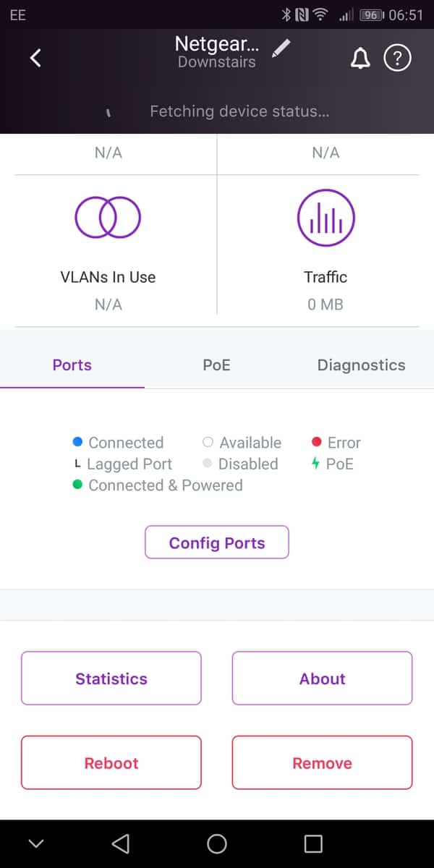Switch to the Ports tab

[72, 365]
